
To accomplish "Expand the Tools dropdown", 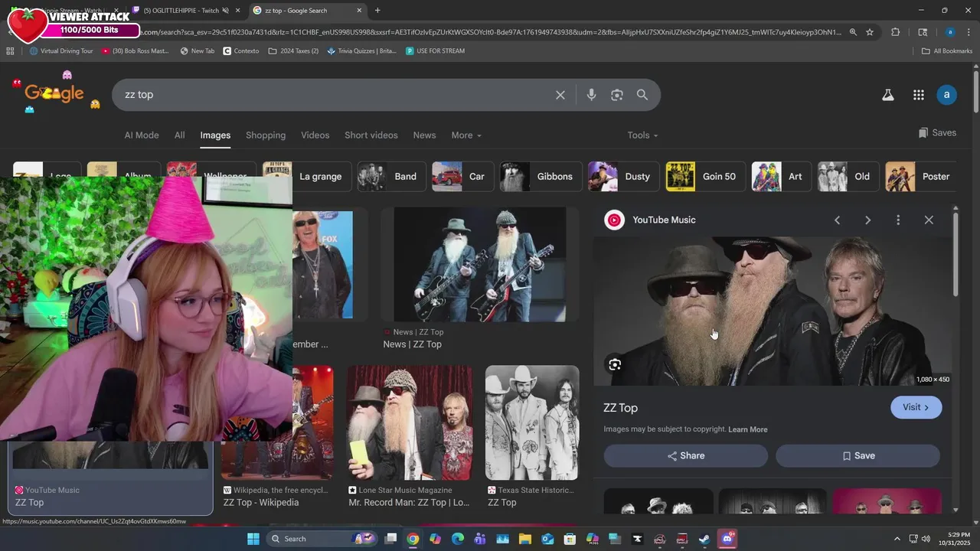I will click(642, 135).
